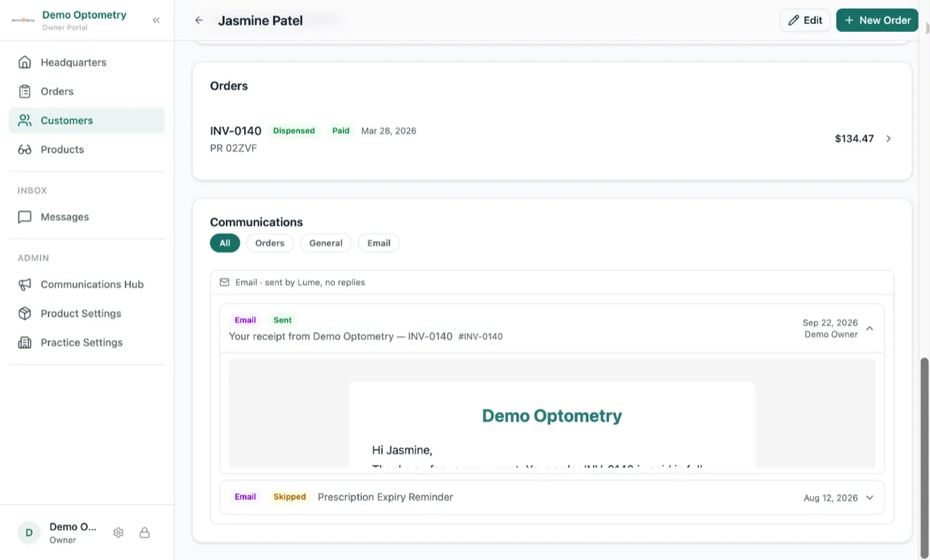
Task: Click the envelope icon beside Email sent by Lume
Action: [x=225, y=282]
